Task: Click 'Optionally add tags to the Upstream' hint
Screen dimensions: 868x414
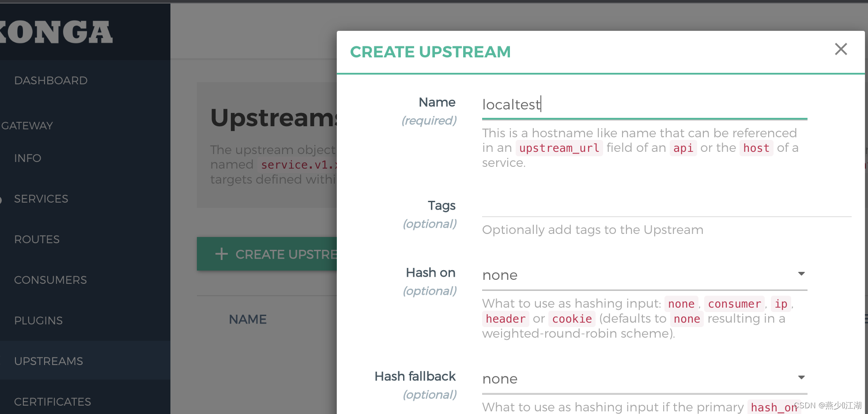Action: 593,230
